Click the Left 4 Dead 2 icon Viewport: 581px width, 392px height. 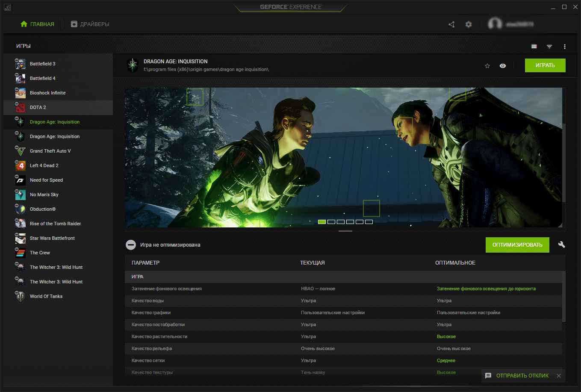(21, 166)
